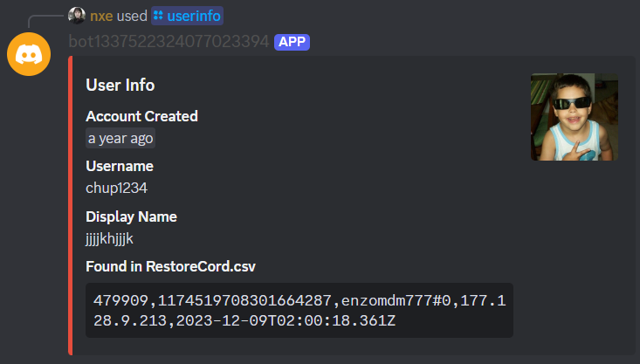Click the RestoreCord CSV code block
This screenshot has width=640, height=364.
[299, 310]
